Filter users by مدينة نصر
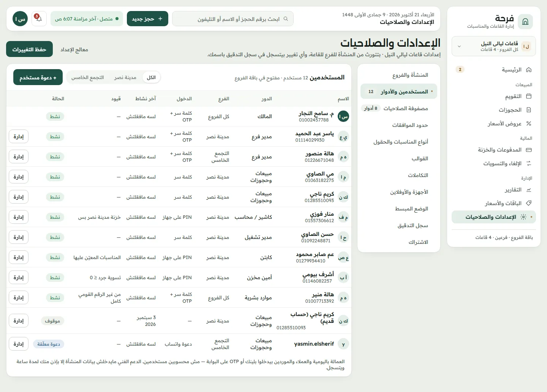This screenshot has width=547, height=392. 125,77
